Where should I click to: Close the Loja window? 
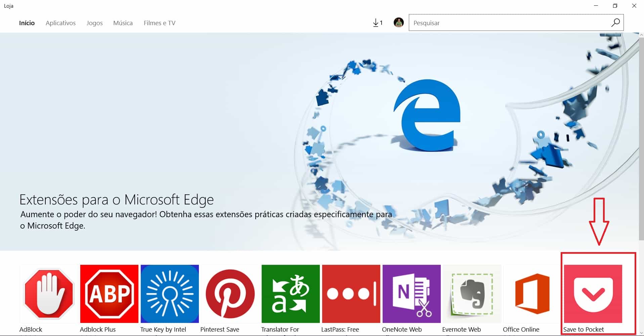click(x=634, y=6)
